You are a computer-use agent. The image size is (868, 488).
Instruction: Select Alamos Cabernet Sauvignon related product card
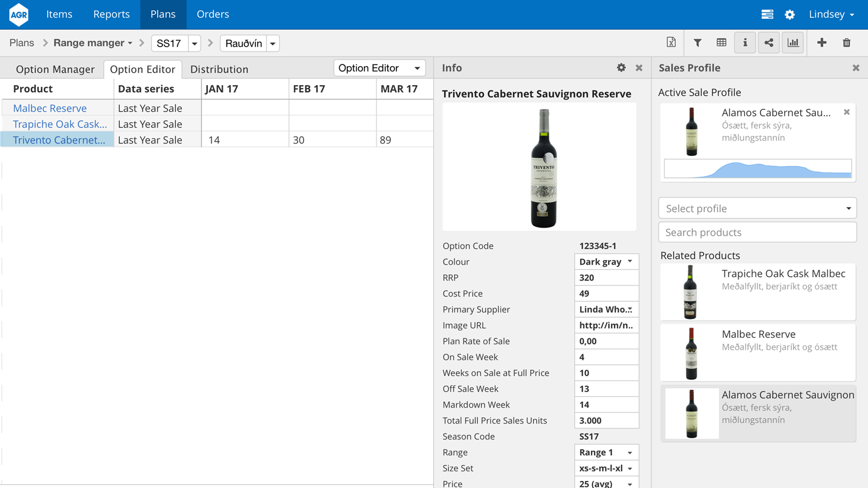758,414
